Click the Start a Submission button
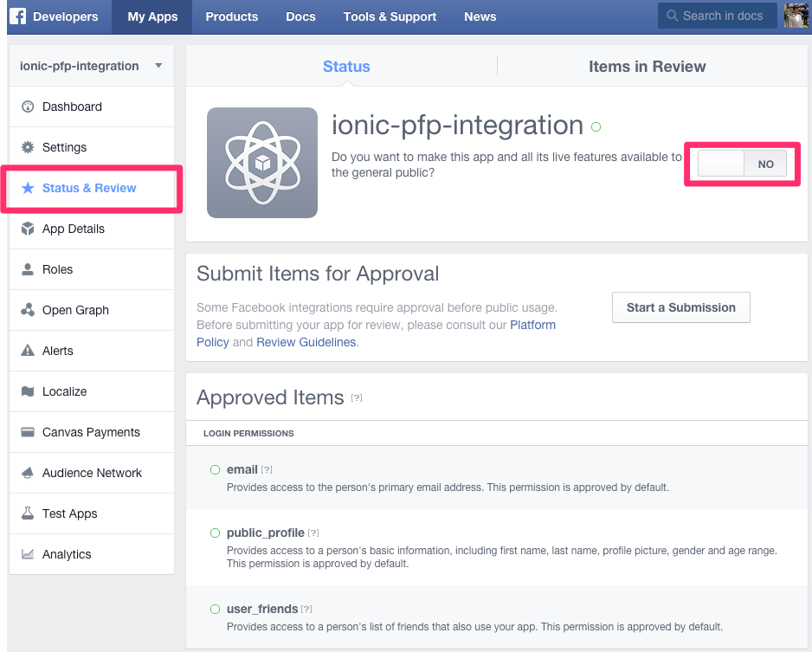This screenshot has height=652, width=812. (x=680, y=307)
